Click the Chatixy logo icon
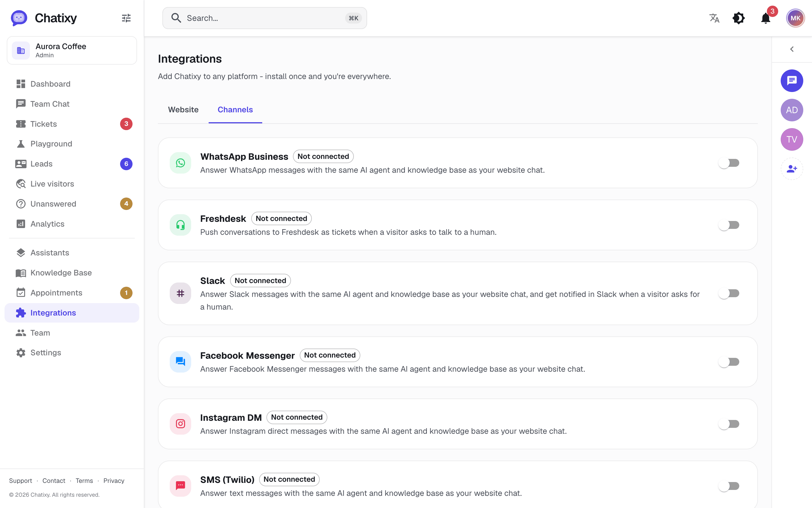The height and width of the screenshot is (508, 812). click(x=19, y=18)
